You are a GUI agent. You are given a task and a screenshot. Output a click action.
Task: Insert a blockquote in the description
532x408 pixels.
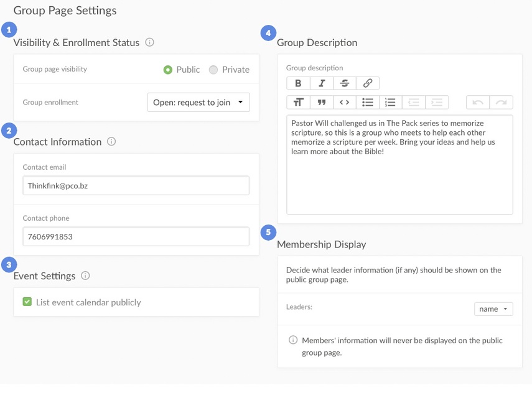click(321, 102)
